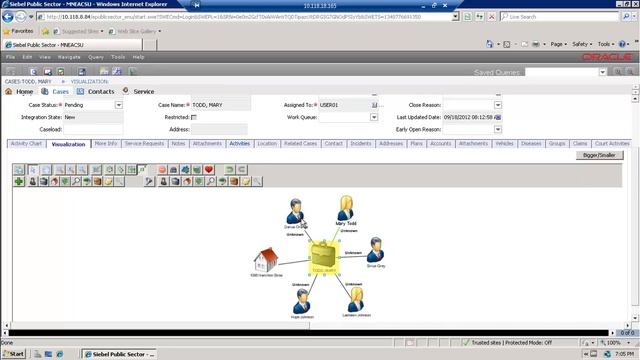Image resolution: width=640 pixels, height=360 pixels.
Task: Click the Windows Start button
Action: (x=13, y=354)
